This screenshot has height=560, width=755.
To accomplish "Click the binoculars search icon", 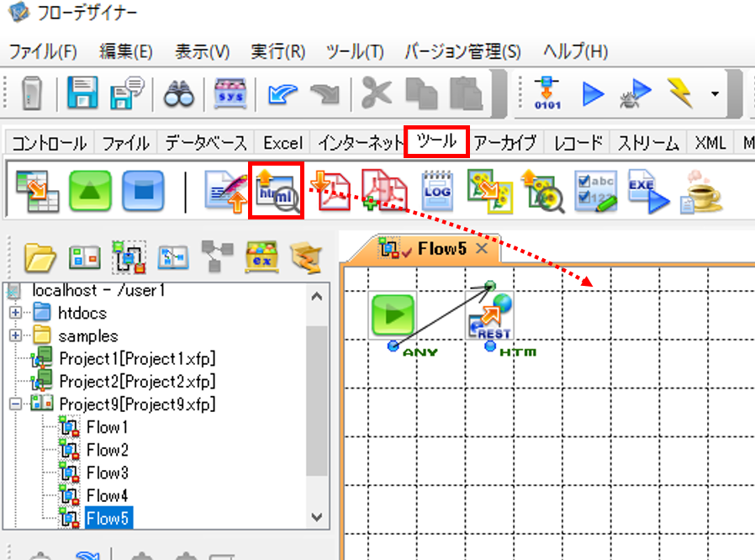I will click(179, 93).
